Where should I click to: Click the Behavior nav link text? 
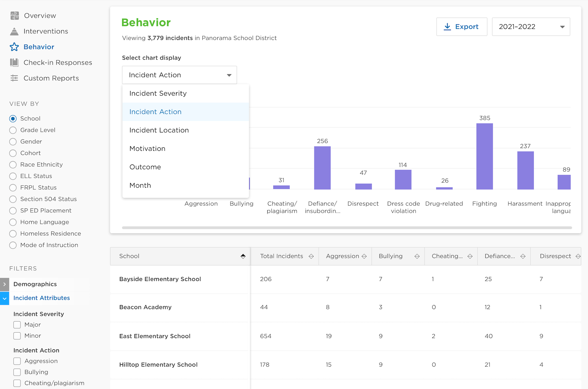point(39,47)
